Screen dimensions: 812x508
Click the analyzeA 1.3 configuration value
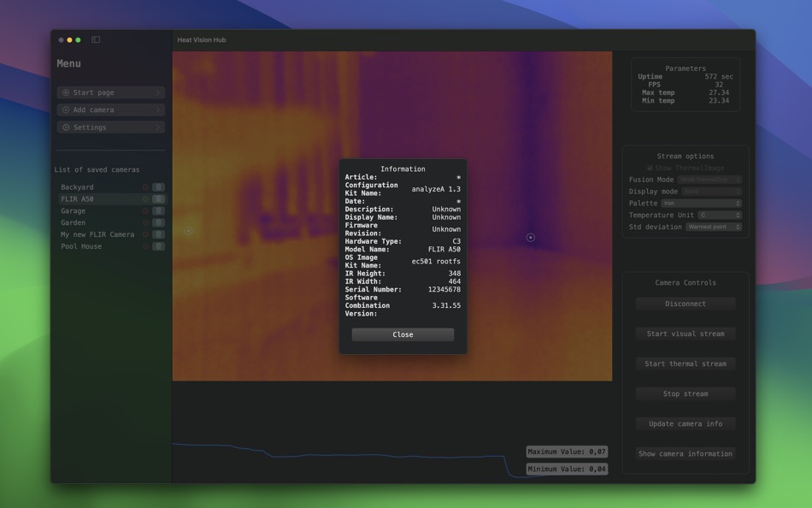tap(436, 189)
